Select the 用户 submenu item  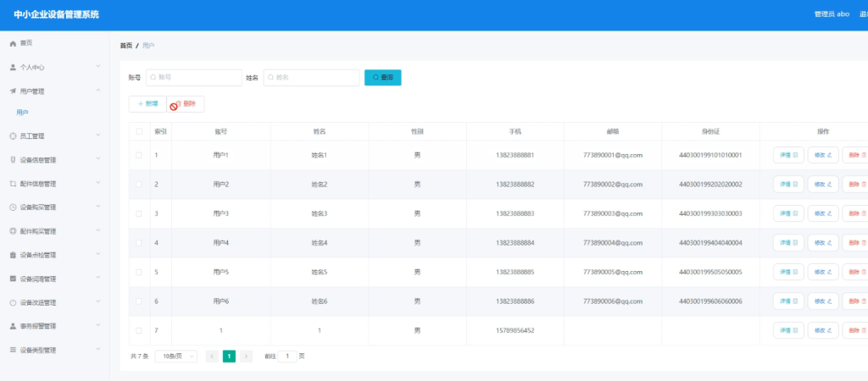[x=22, y=113]
